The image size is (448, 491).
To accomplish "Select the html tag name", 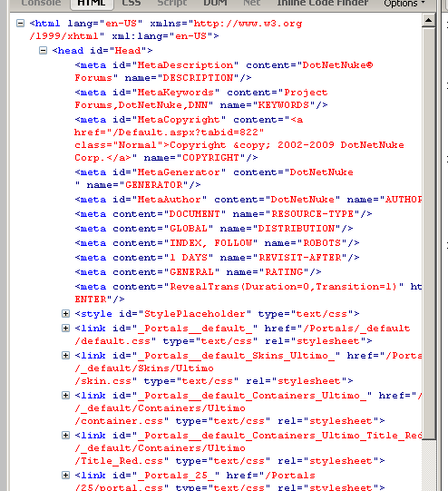I will click(47, 24).
